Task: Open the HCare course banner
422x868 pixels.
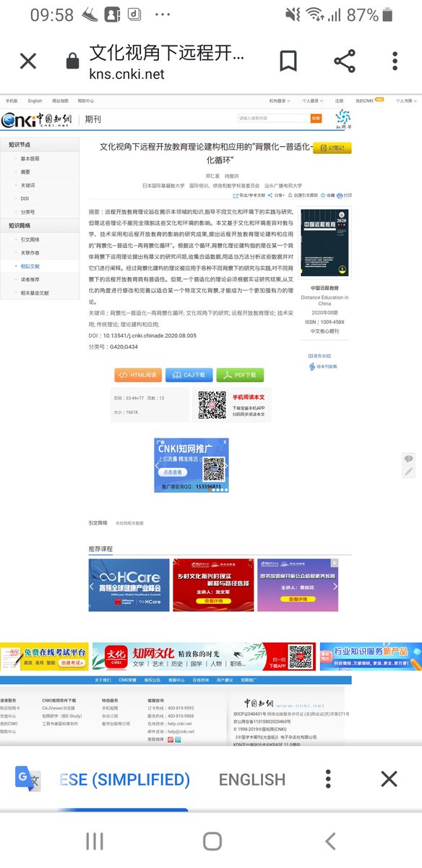Action: pyautogui.click(x=129, y=585)
